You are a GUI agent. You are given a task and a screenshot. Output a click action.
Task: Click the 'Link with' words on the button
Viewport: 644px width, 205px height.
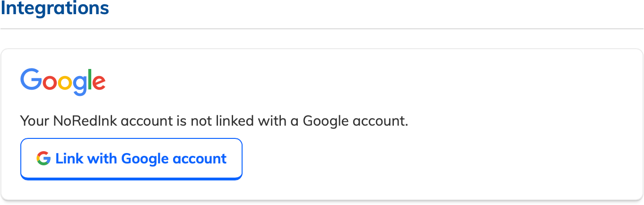click(87, 158)
